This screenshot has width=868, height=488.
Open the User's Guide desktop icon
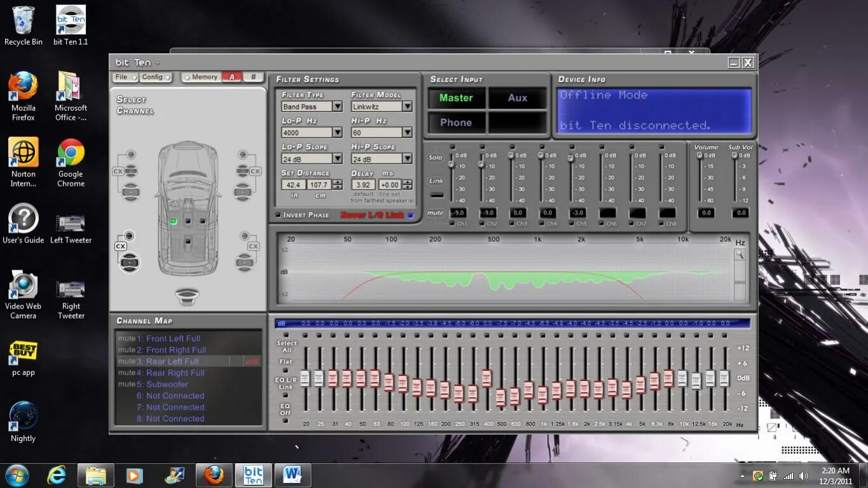24,224
